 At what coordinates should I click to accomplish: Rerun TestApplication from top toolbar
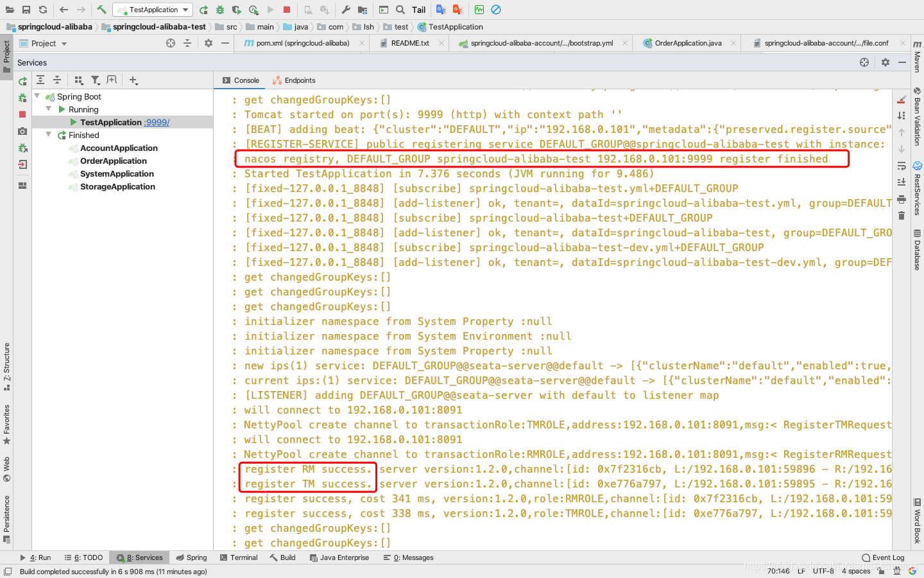tap(203, 10)
